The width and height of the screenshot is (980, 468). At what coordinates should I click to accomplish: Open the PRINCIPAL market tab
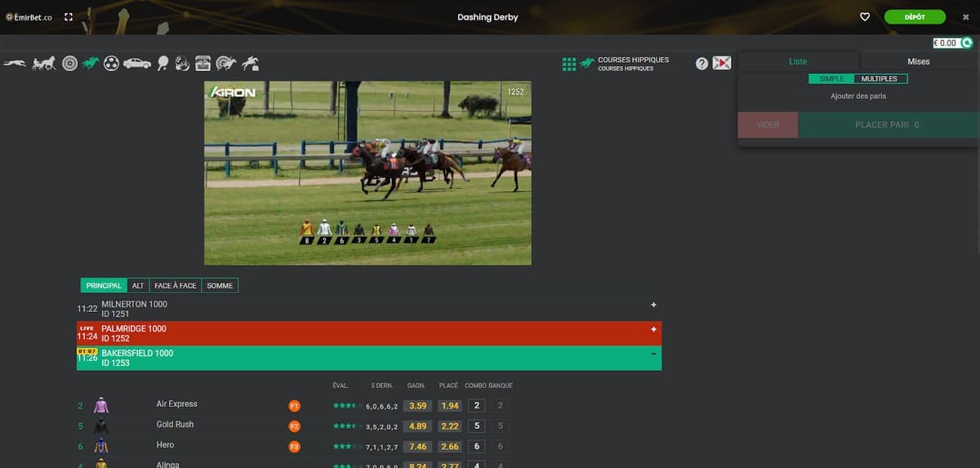coord(104,286)
